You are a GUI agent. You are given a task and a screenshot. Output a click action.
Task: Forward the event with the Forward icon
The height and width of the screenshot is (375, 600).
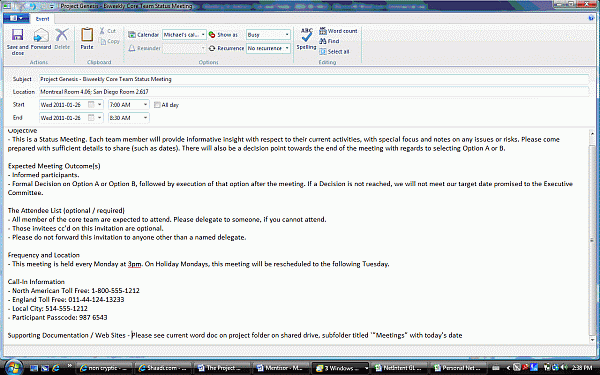click(41, 36)
